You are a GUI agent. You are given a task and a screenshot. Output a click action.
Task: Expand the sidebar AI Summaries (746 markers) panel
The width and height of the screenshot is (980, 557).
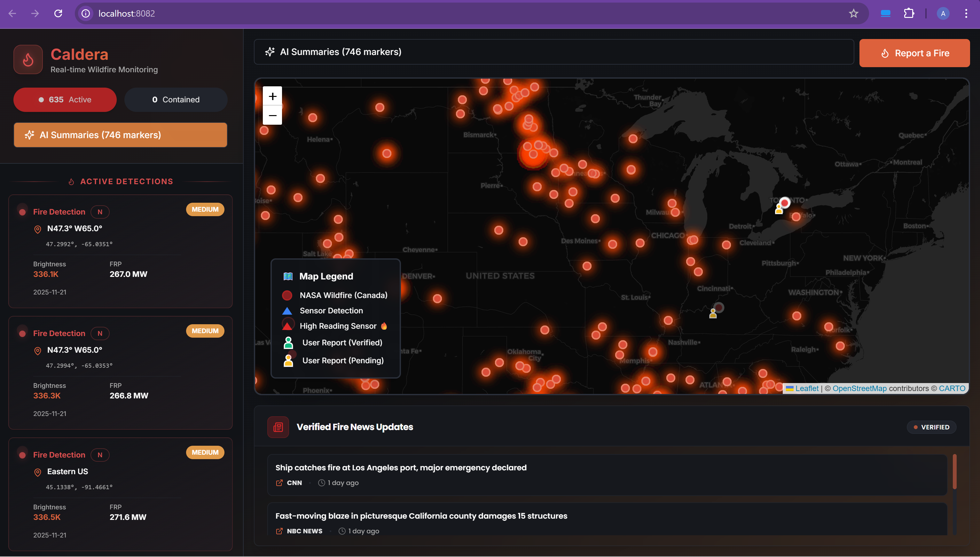click(x=121, y=135)
